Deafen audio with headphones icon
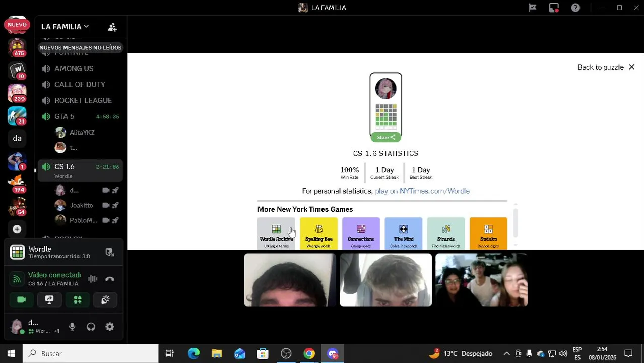644x363 pixels. (91, 327)
